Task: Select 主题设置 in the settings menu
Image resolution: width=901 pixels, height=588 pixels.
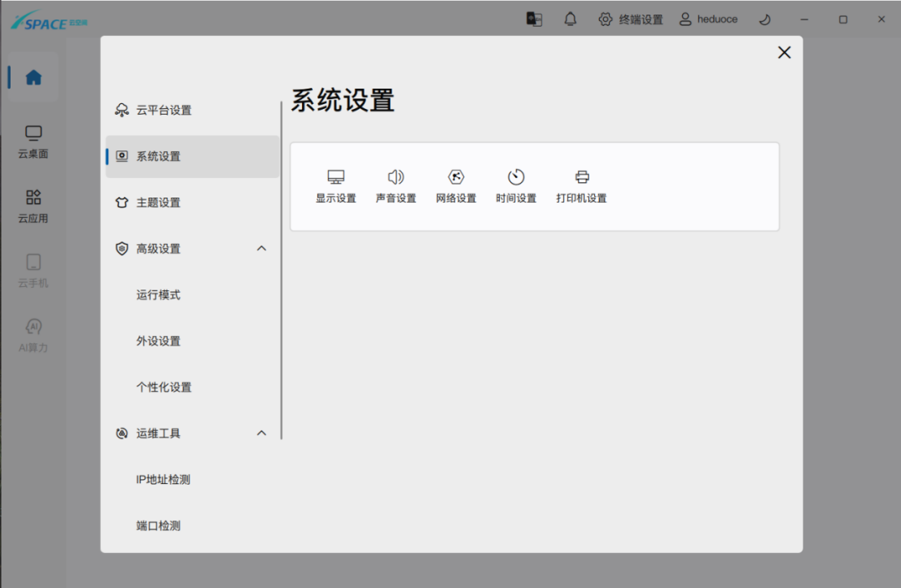Action: click(158, 203)
